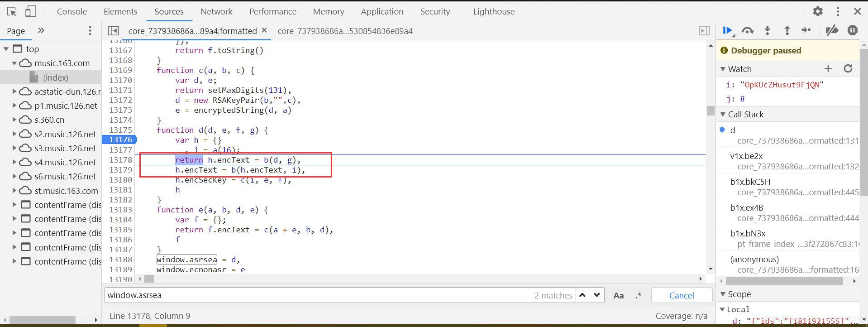
Task: Click the Step button
Action: 806,30
